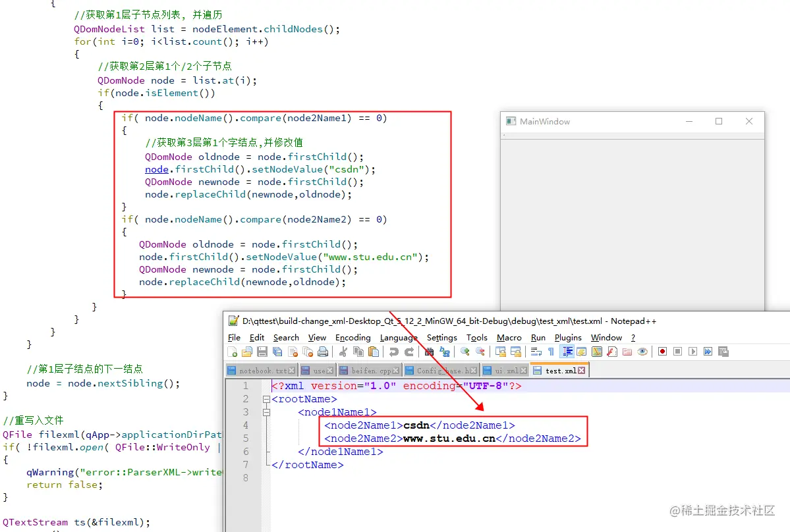Open the Edit menu in Notepad++
Image resolution: width=790 pixels, height=532 pixels.
(257, 338)
